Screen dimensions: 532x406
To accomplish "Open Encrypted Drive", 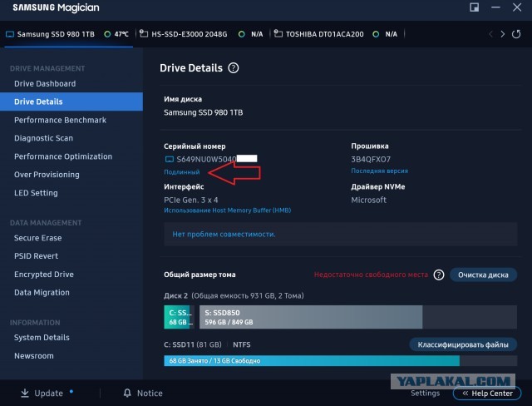I will click(44, 275).
